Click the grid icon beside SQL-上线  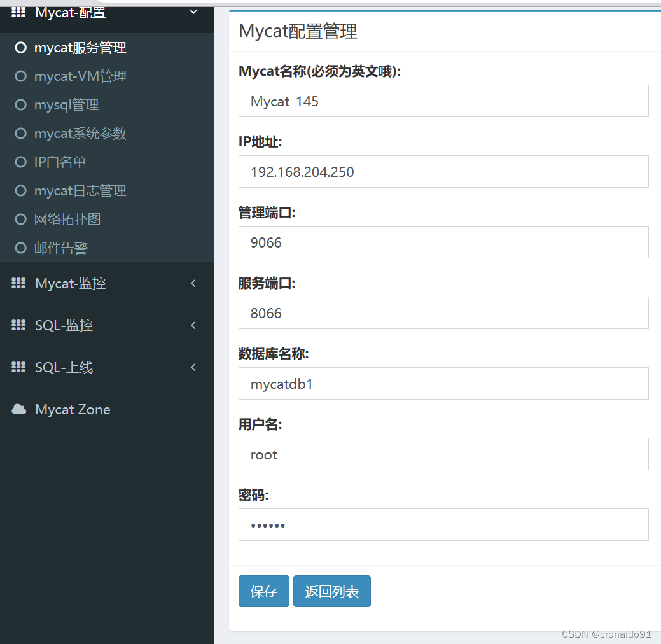(18, 367)
